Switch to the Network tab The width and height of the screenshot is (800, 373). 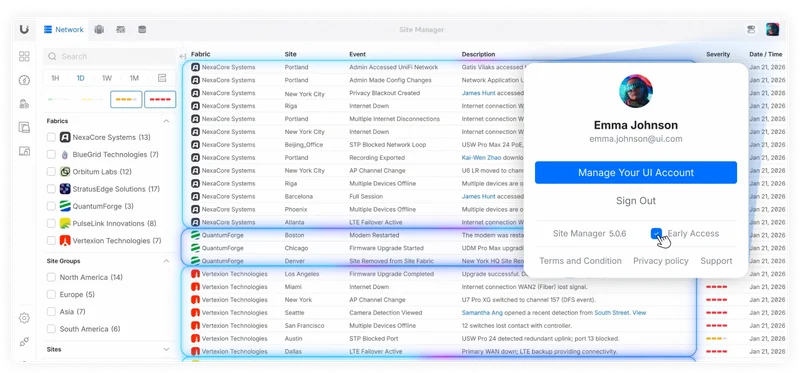(64, 30)
